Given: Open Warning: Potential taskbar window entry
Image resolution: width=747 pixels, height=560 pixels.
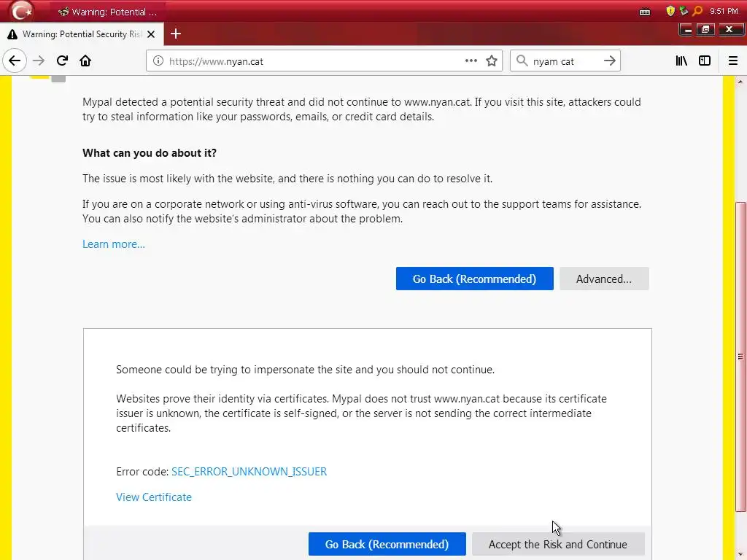Looking at the screenshot, I should (107, 12).
